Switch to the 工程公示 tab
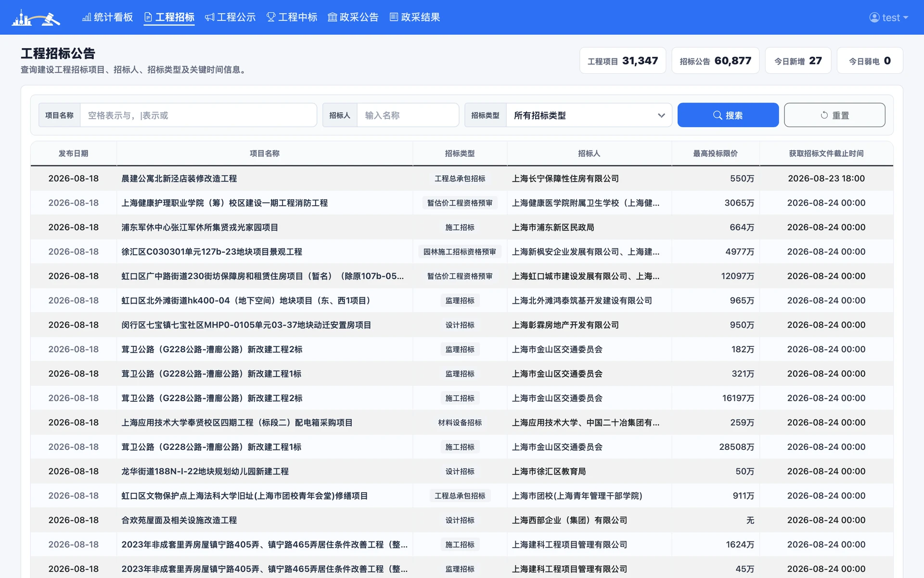Screen dimensions: 924x578 pyautogui.click(x=231, y=17)
